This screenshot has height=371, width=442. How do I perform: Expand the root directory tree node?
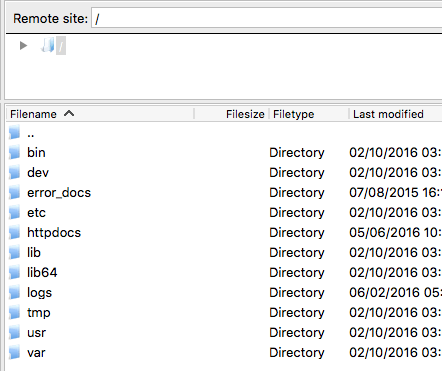pos(23,45)
